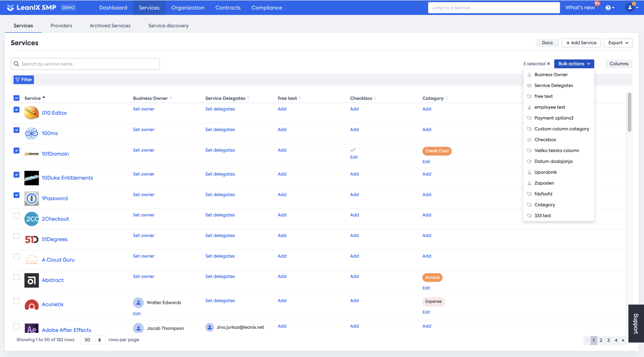Open the Export dropdown

coord(618,43)
